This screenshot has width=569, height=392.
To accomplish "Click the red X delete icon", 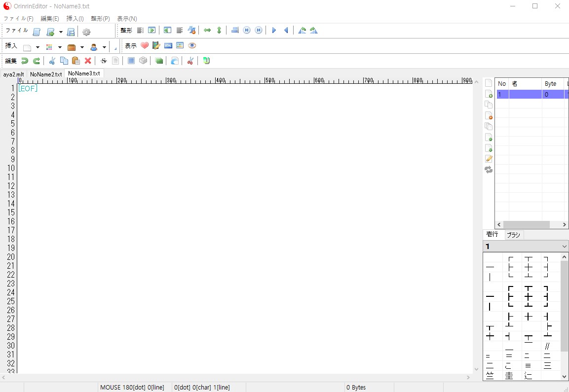I will pyautogui.click(x=88, y=61).
